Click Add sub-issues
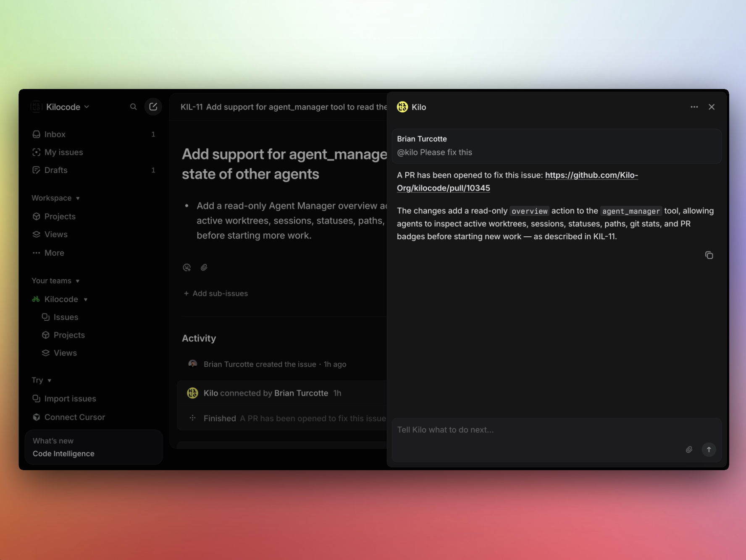 point(215,293)
